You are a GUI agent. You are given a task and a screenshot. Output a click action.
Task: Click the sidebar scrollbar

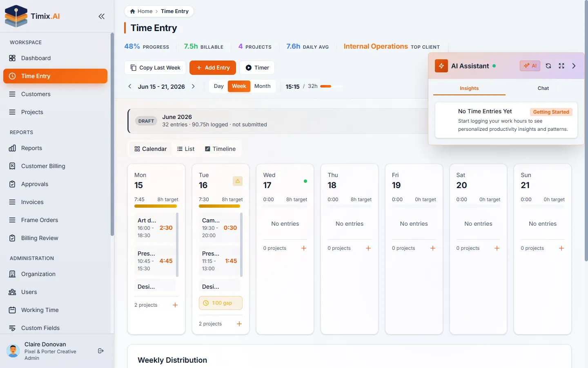112,135
